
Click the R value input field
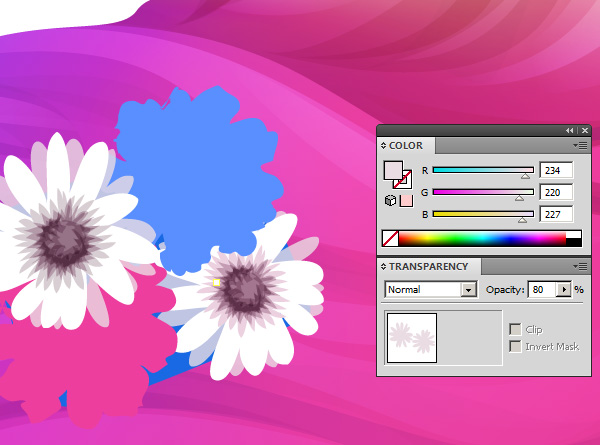pyautogui.click(x=554, y=170)
